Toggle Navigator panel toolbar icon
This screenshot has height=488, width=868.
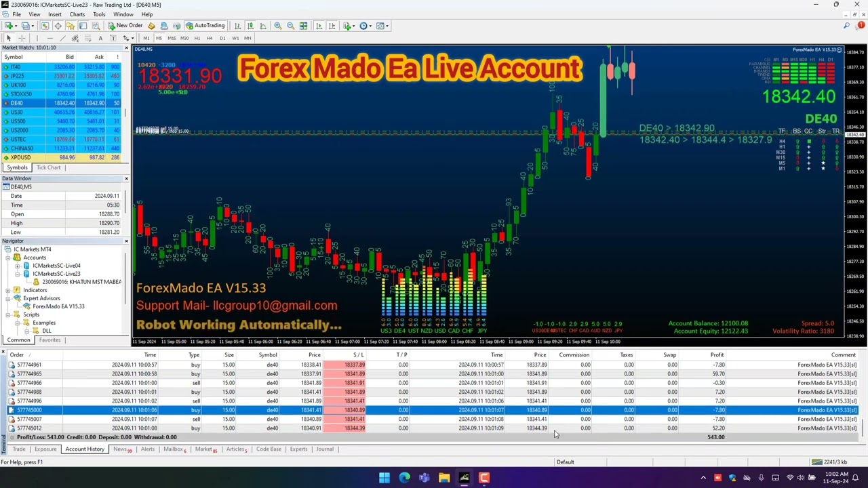point(70,26)
